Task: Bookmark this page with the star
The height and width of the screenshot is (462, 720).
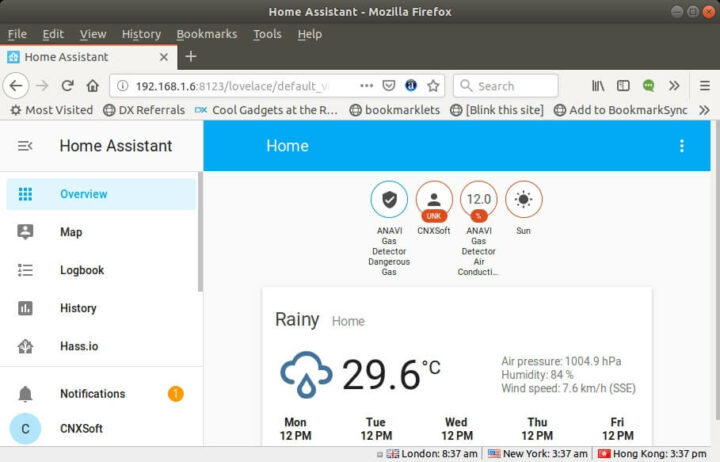Action: (433, 86)
